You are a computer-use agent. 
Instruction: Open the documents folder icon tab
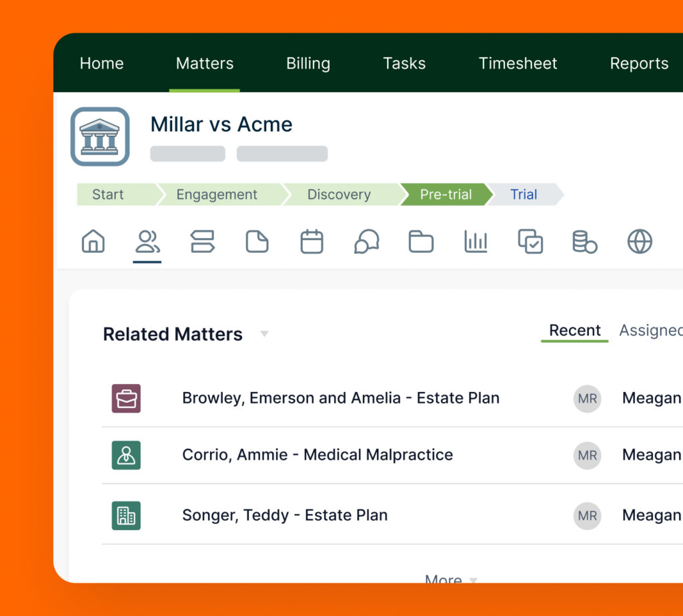421,241
